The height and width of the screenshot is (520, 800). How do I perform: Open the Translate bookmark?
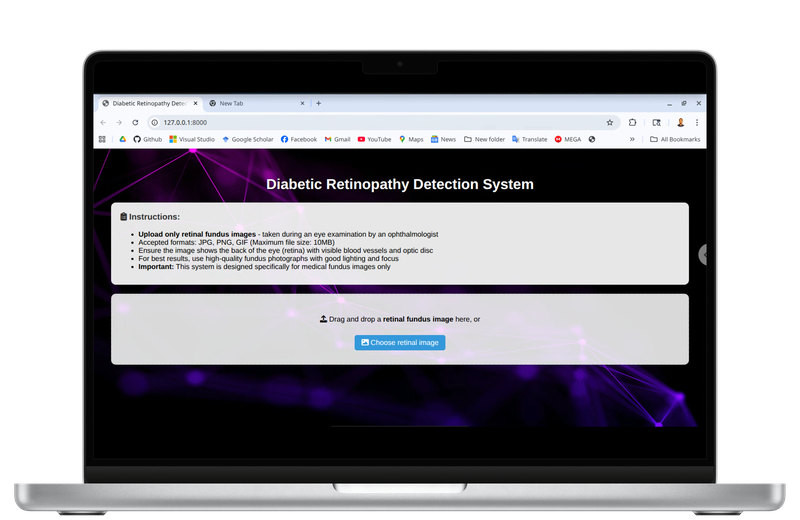click(530, 139)
